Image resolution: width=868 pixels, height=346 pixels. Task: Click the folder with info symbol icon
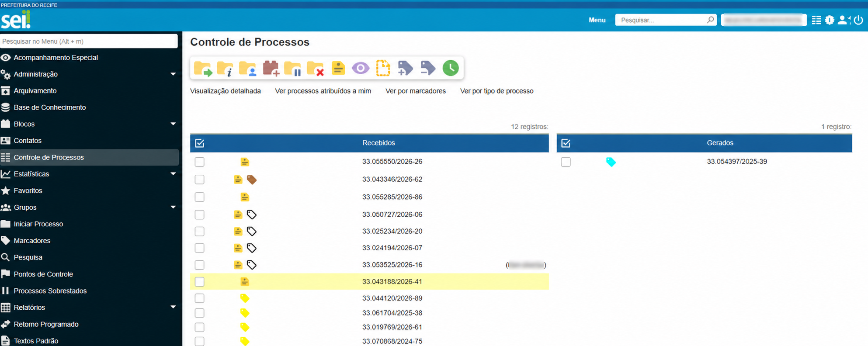click(x=225, y=69)
